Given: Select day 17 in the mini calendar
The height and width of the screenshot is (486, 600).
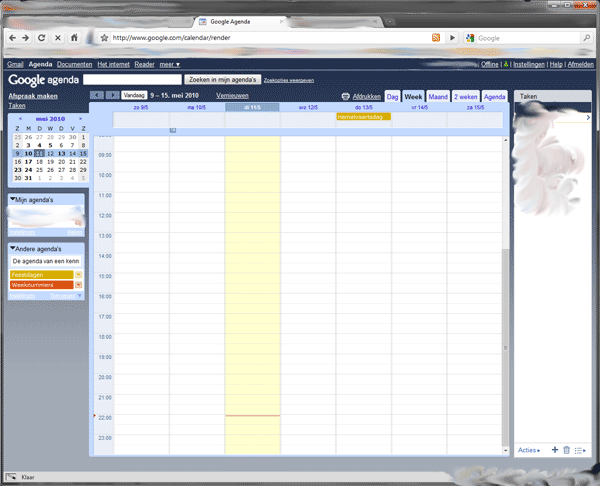Looking at the screenshot, I should point(28,161).
